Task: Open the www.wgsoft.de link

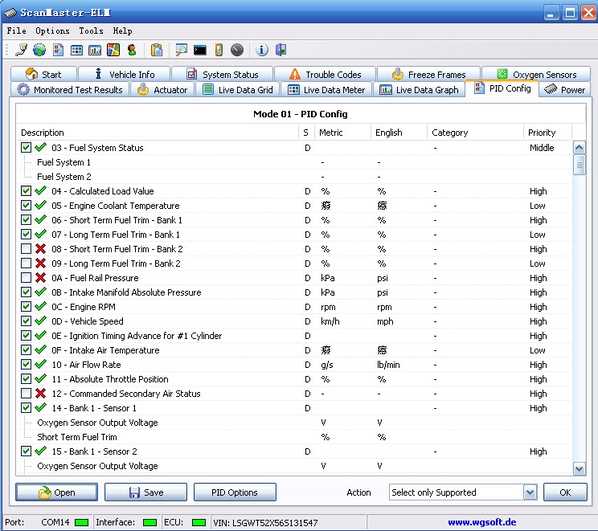Action: click(482, 522)
